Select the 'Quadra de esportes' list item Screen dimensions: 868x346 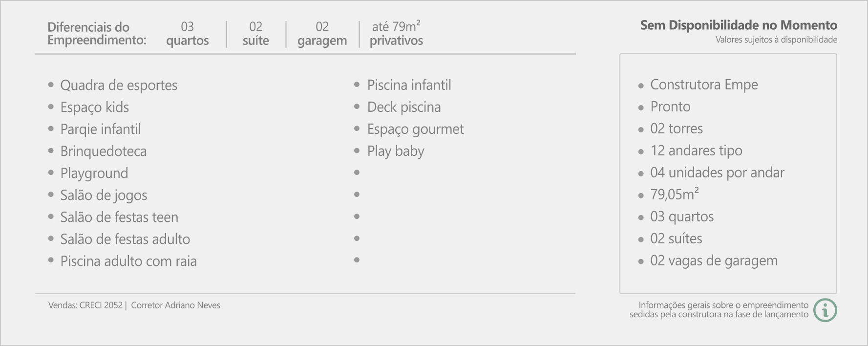click(119, 86)
